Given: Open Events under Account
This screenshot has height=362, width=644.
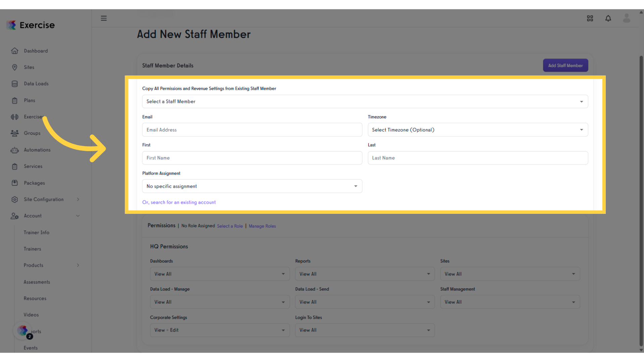Looking at the screenshot, I should pyautogui.click(x=31, y=348).
